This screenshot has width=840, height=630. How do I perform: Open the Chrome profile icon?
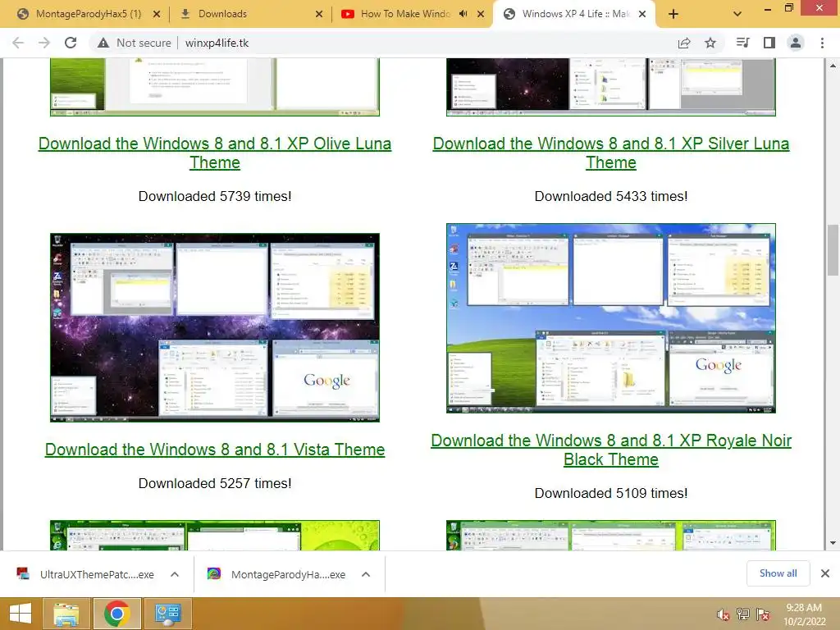coord(796,43)
